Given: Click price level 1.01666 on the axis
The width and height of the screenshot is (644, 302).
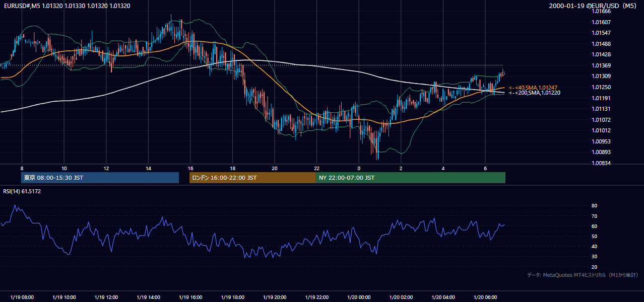Looking at the screenshot, I should coord(601,11).
